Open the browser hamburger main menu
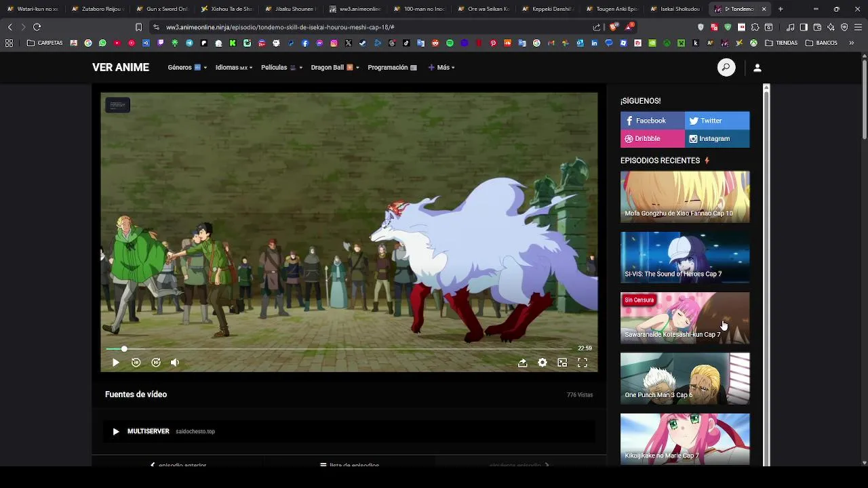868x488 pixels. pos(858,27)
